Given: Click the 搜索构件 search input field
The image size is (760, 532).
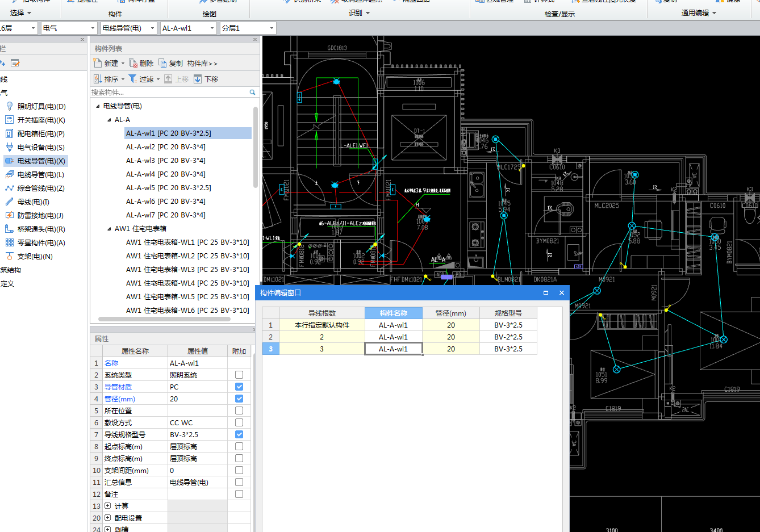Looking at the screenshot, I should [169, 92].
